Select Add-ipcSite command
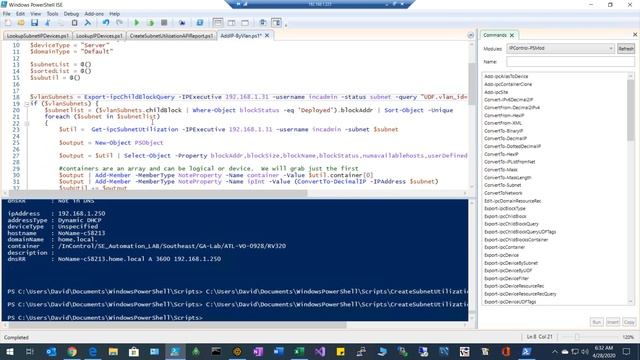640x360 pixels. (x=496, y=92)
